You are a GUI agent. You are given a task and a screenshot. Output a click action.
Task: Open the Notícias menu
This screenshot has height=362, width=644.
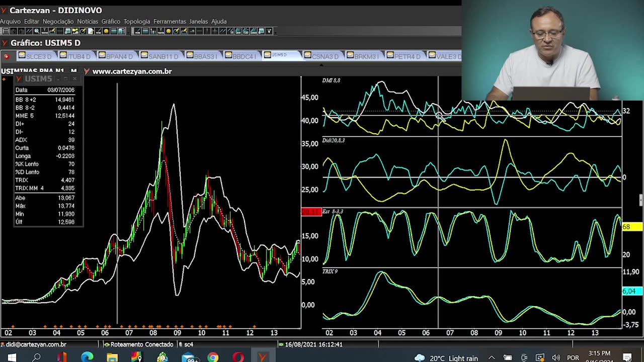(x=88, y=22)
